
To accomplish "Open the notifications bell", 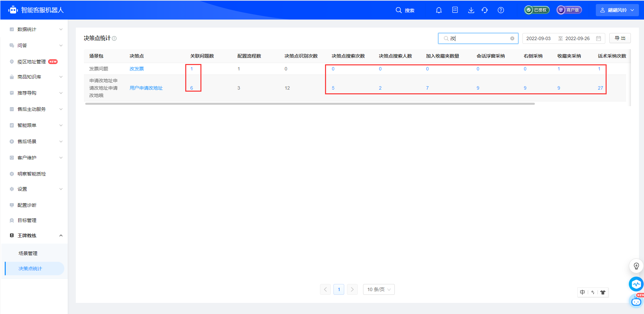I will click(439, 10).
